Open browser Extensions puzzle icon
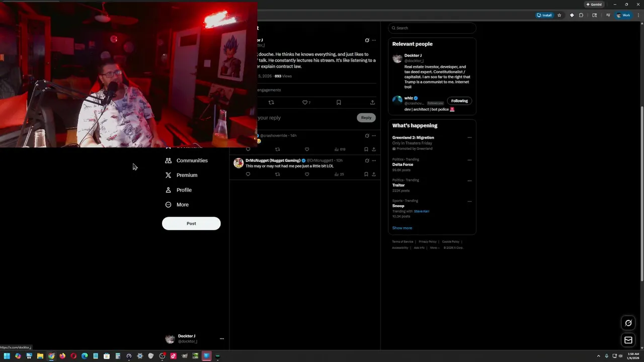The image size is (644, 362). (581, 15)
